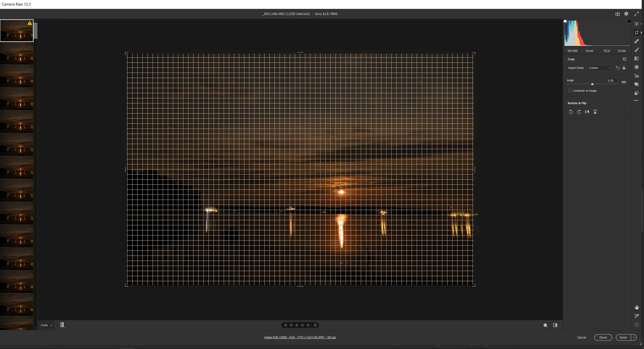Viewport: 644px width, 349px height.
Task: Enable Constrain to Image checkbox
Action: point(570,91)
